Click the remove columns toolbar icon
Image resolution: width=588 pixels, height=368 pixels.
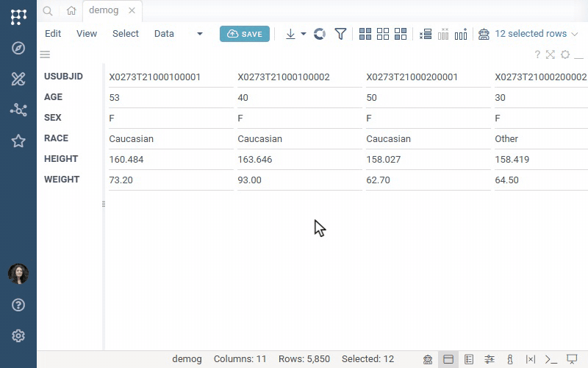pos(443,34)
